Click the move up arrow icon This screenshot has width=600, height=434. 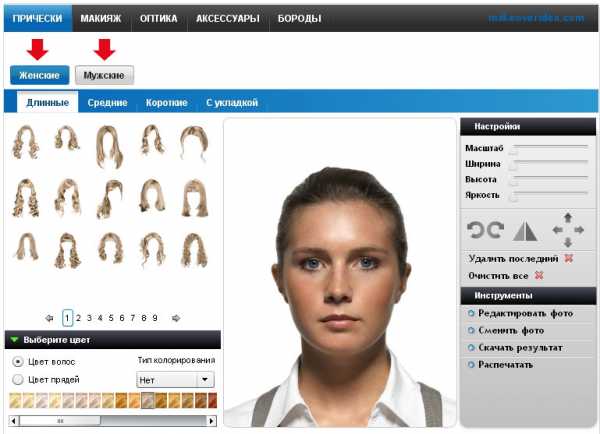(568, 217)
